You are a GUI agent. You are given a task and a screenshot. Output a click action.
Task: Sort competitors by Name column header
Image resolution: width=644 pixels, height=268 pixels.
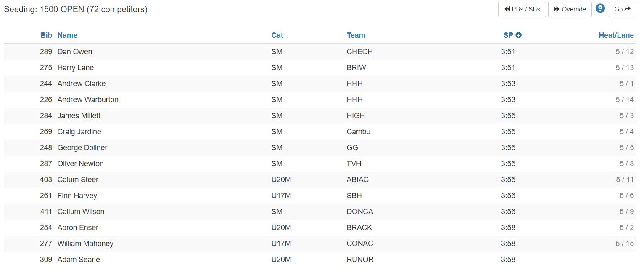click(67, 35)
